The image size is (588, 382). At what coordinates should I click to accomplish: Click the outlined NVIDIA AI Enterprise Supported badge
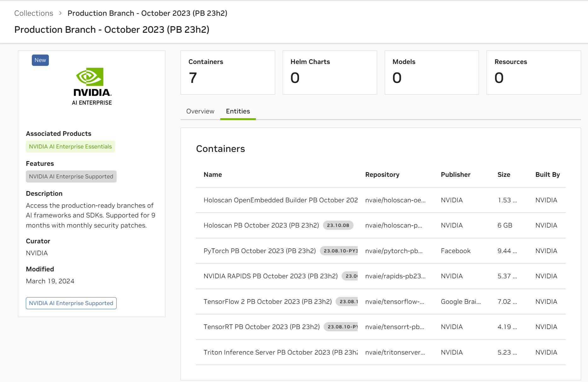pos(71,303)
